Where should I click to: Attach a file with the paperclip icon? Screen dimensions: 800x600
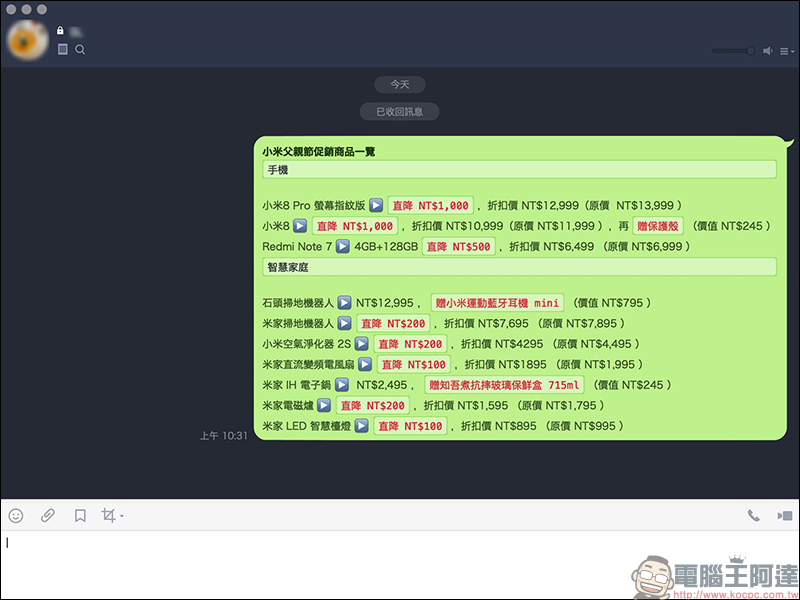[48, 516]
